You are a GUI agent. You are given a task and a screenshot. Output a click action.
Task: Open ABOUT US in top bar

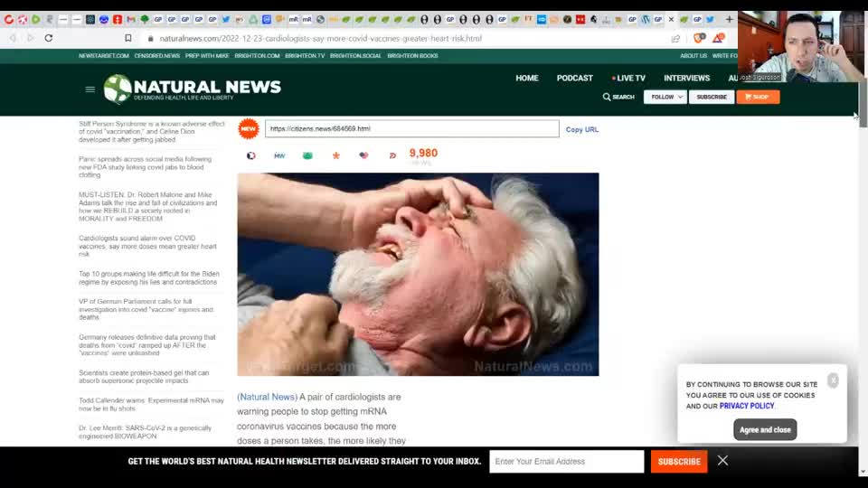click(693, 56)
